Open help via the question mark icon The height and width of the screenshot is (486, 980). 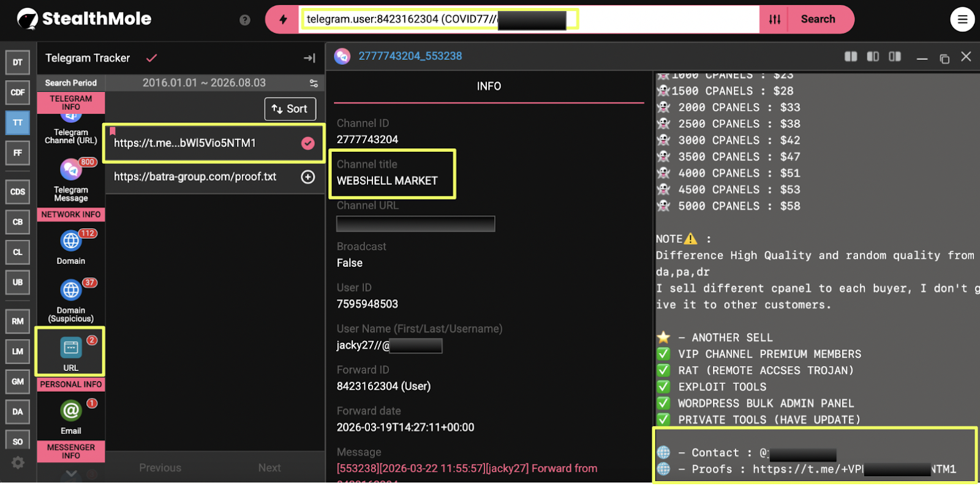pos(245,20)
